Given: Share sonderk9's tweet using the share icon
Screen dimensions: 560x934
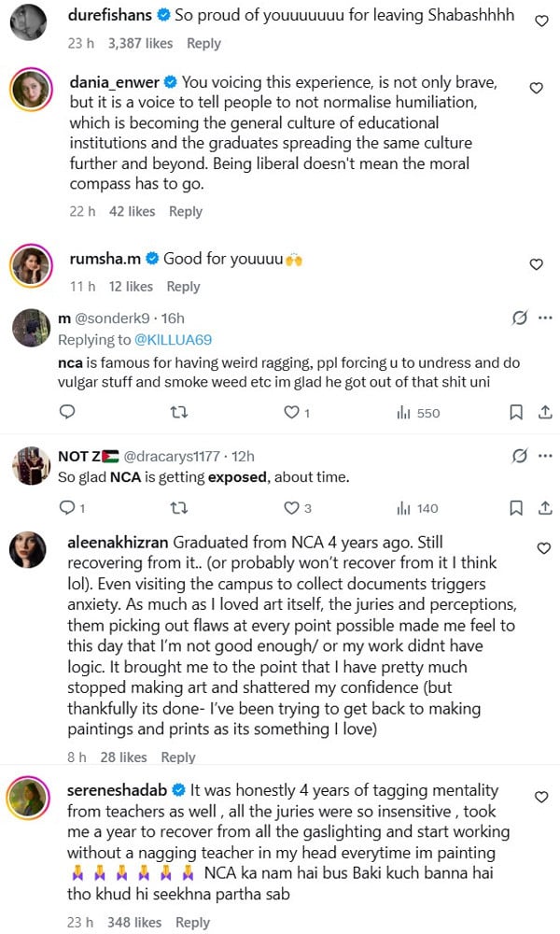Looking at the screenshot, I should point(546,412).
